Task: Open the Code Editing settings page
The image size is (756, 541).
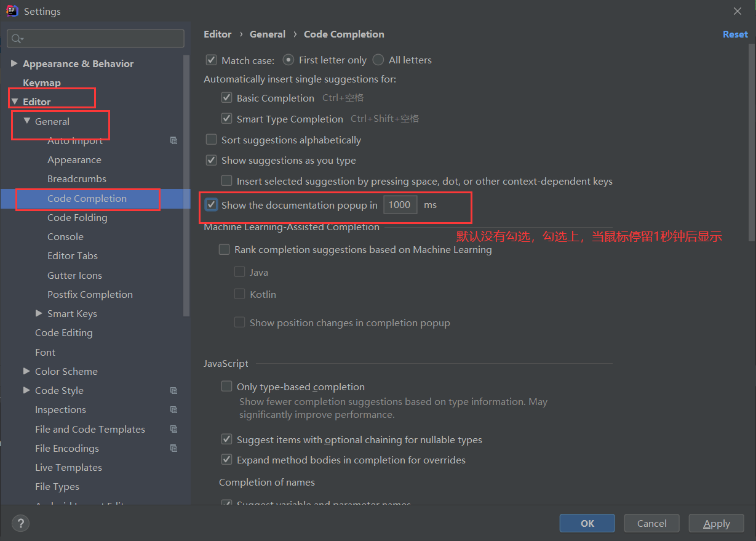Action: pos(64,332)
